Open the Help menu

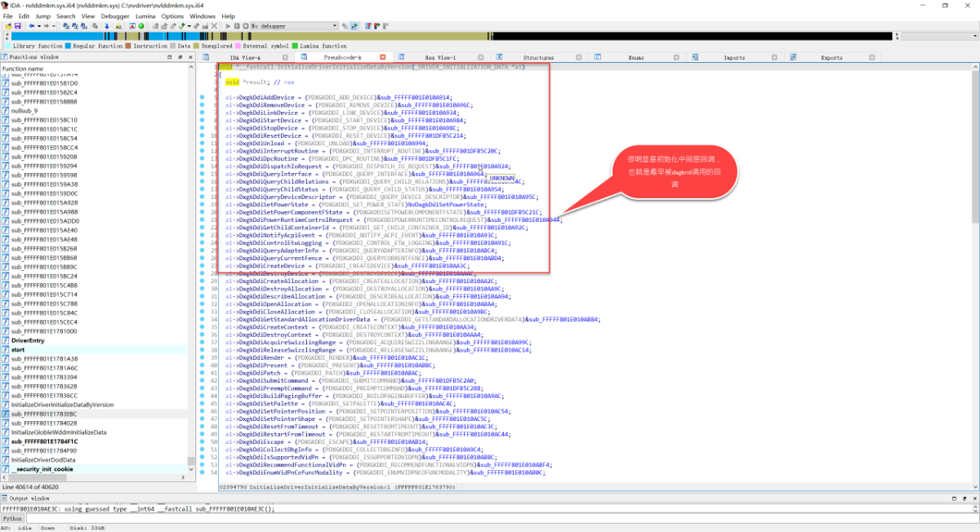229,16
